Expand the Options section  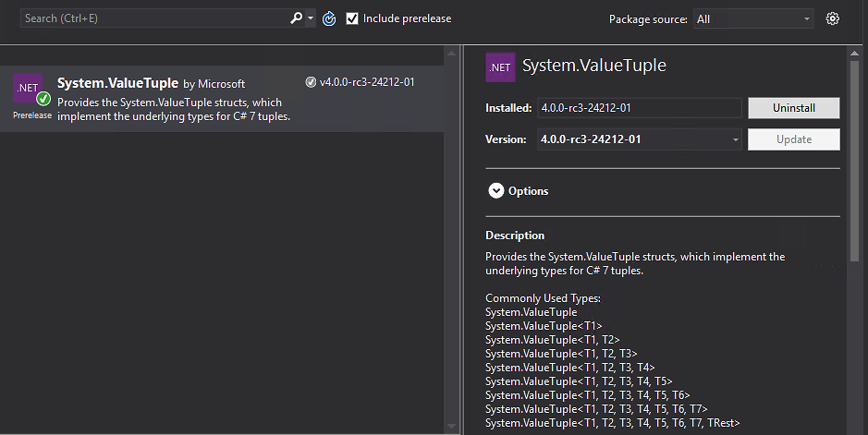496,190
